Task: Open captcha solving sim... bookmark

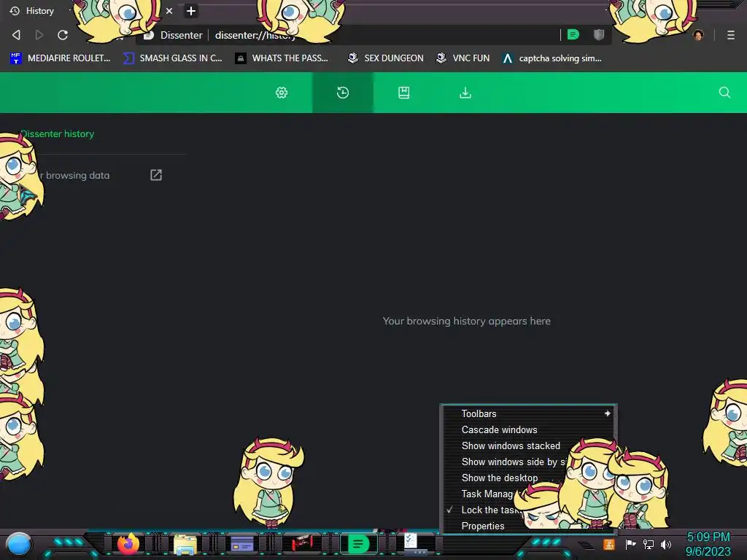Action: [551, 58]
